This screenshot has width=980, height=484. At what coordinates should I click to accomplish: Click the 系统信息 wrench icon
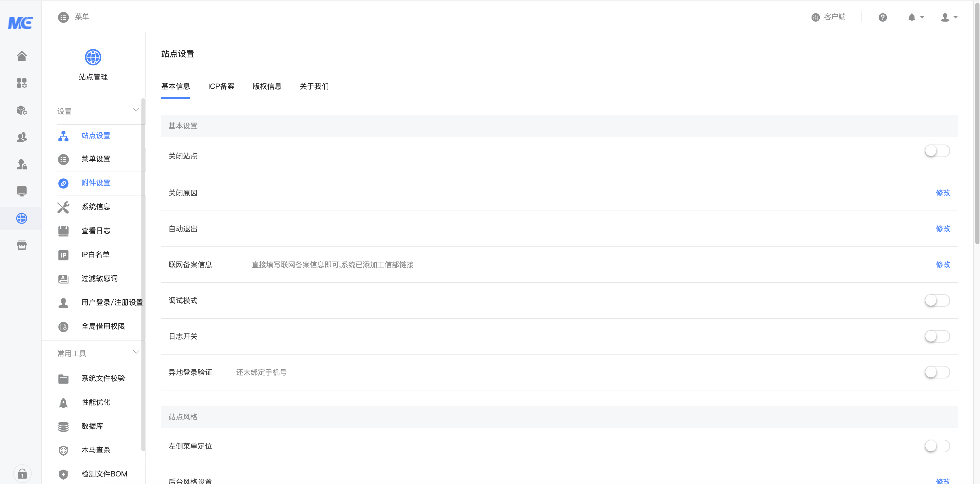[x=63, y=207]
